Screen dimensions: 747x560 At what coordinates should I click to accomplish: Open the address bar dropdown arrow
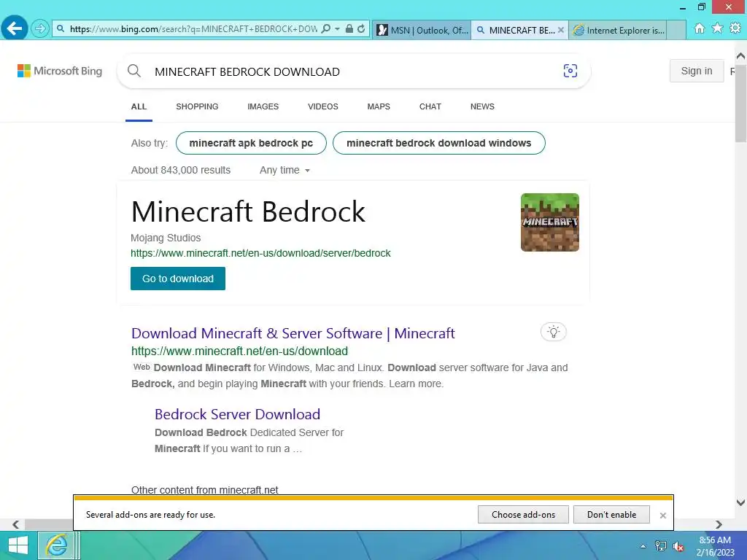pos(337,29)
